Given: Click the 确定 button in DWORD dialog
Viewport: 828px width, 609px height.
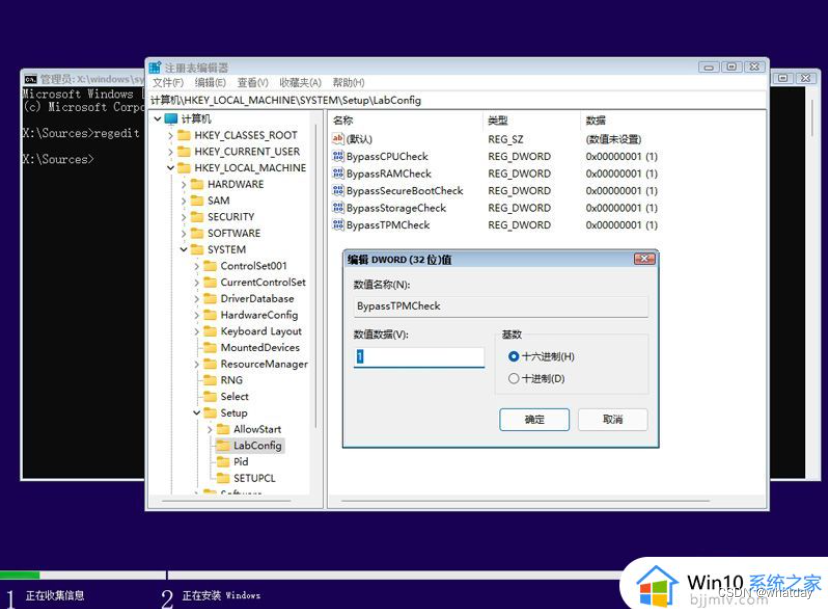Looking at the screenshot, I should [x=534, y=419].
